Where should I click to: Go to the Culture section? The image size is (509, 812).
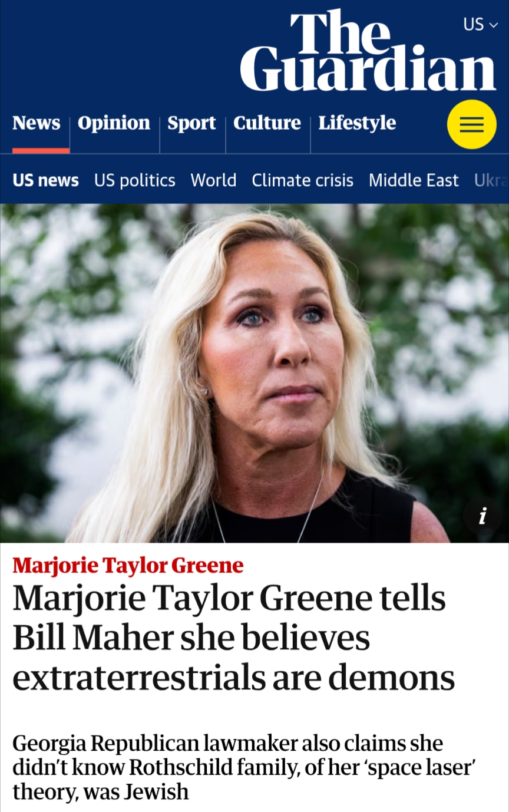[x=267, y=123]
